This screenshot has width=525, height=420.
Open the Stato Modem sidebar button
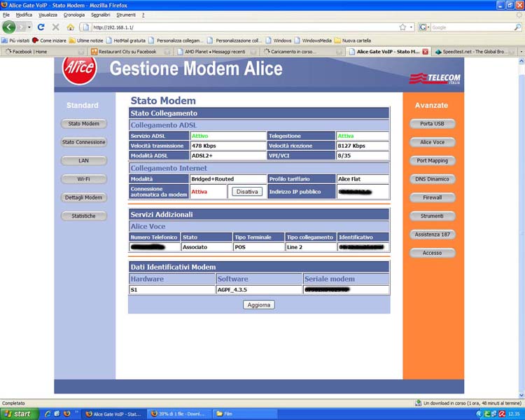[84, 124]
